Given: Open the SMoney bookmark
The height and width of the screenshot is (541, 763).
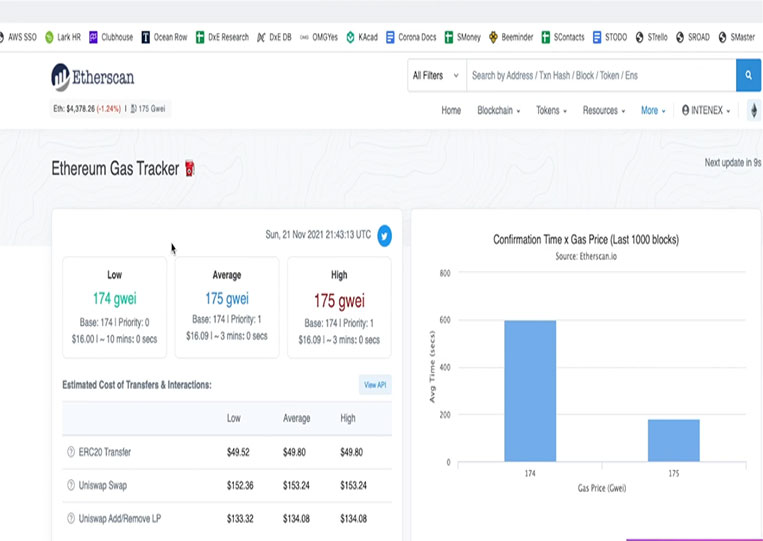Looking at the screenshot, I should tap(463, 37).
